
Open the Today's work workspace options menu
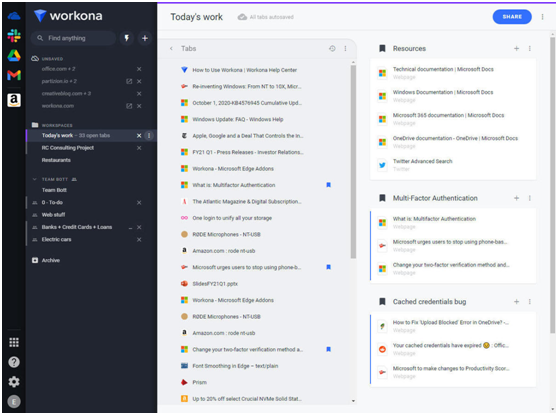149,136
